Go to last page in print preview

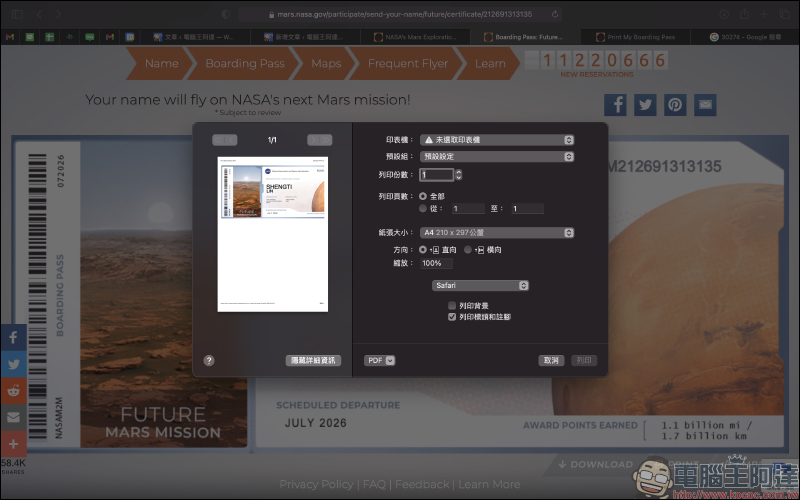[326, 140]
